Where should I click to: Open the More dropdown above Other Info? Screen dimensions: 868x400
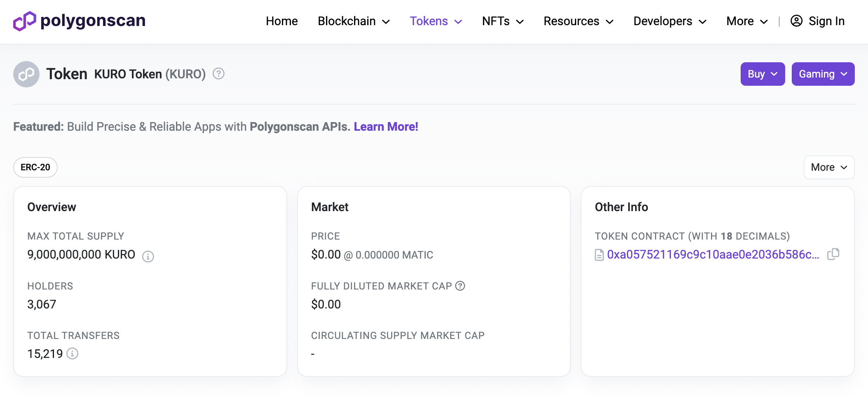[829, 167]
